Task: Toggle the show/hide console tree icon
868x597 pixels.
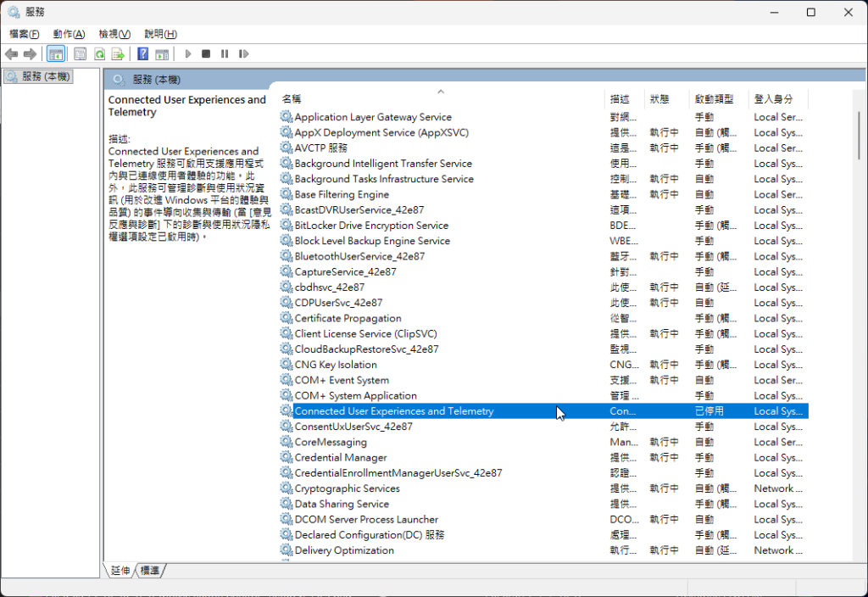Action: 55,54
